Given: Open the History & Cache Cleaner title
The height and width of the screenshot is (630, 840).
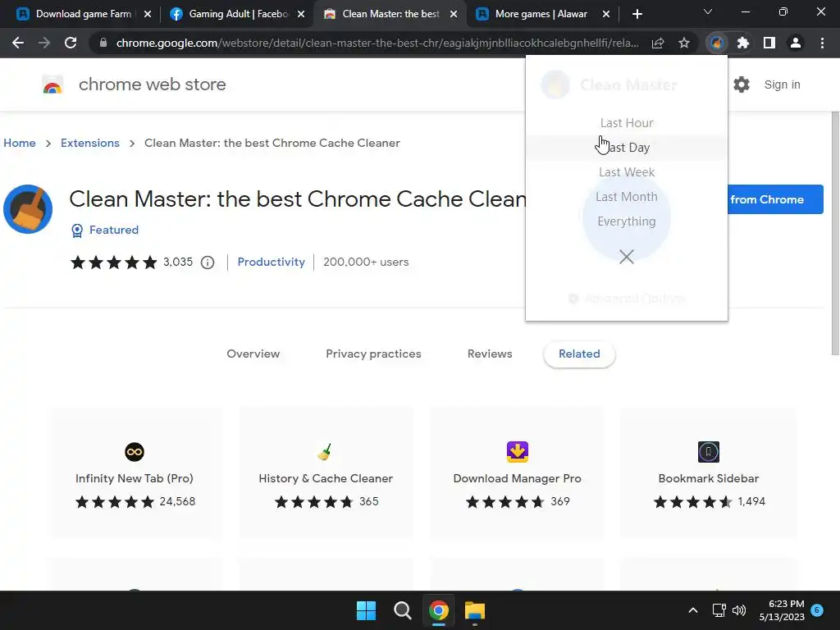Looking at the screenshot, I should pyautogui.click(x=326, y=478).
